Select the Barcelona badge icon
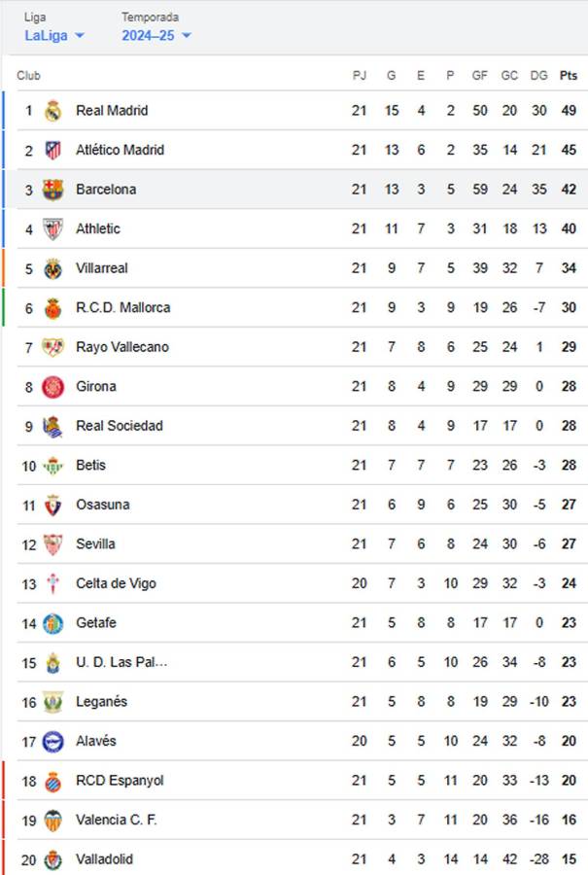This screenshot has height=875, width=588. click(53, 189)
